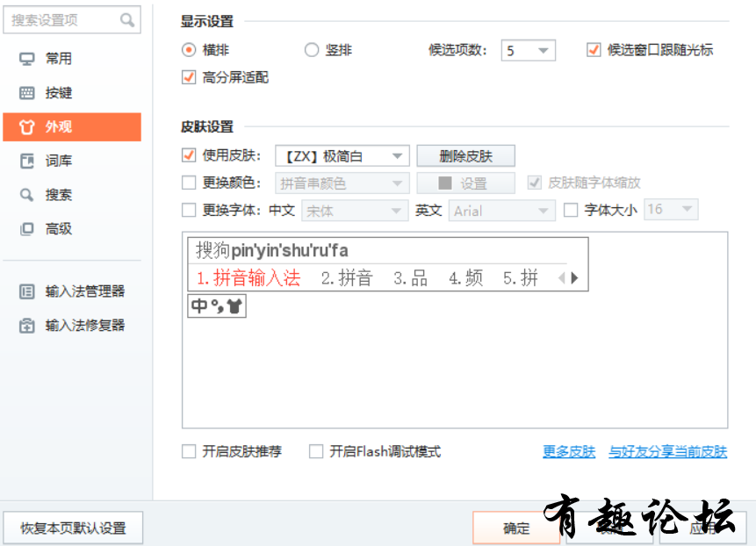
Task: Open the font size dropdown showing 16
Action: coord(671,209)
